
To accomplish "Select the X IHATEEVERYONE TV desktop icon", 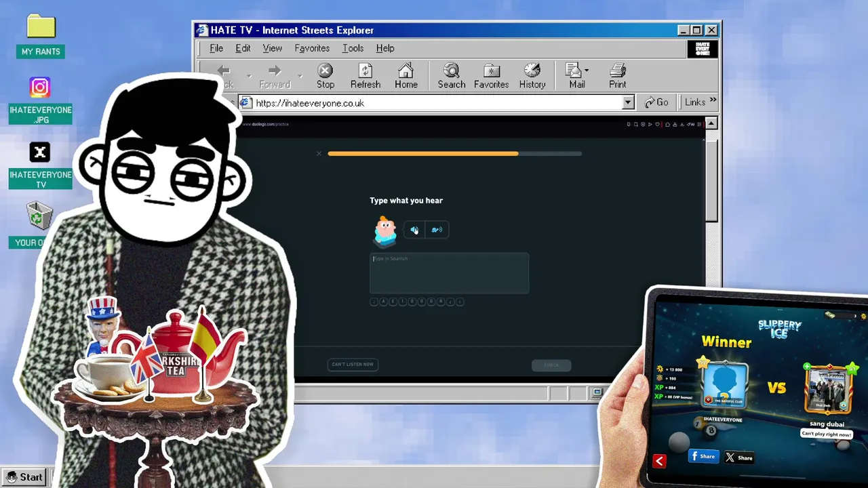I will click(40, 152).
